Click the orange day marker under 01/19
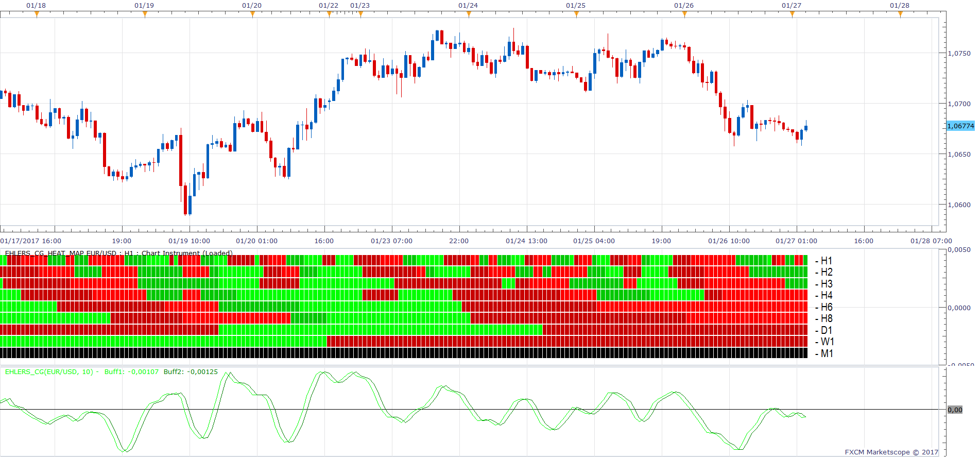980x457 pixels. [x=145, y=14]
